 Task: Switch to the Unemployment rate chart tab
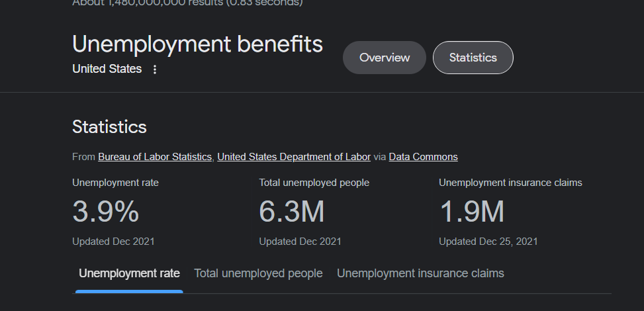tap(129, 273)
